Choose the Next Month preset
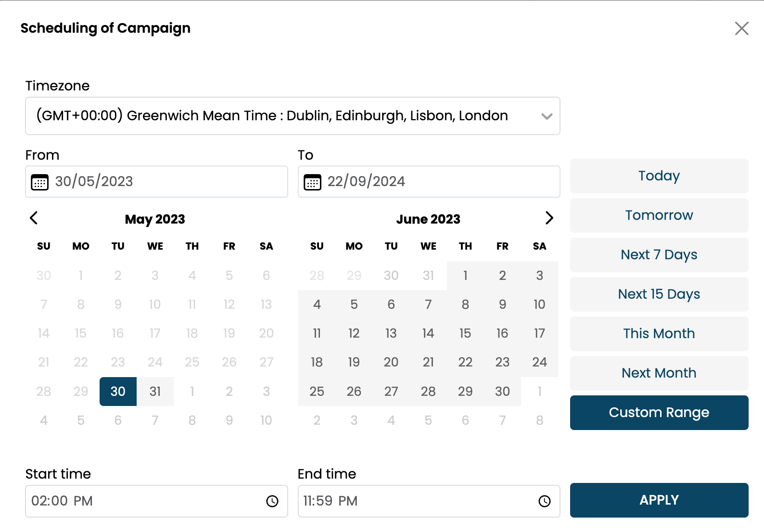The width and height of the screenshot is (764, 532). click(659, 373)
